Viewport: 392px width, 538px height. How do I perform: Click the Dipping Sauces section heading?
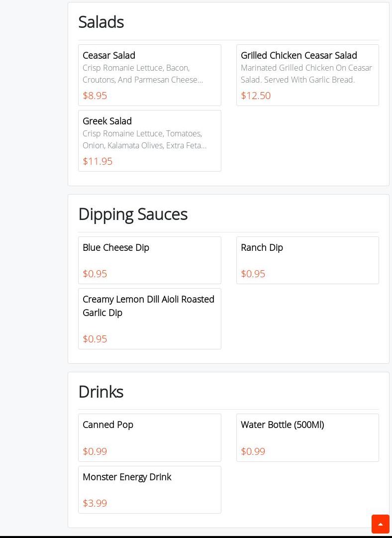(133, 214)
